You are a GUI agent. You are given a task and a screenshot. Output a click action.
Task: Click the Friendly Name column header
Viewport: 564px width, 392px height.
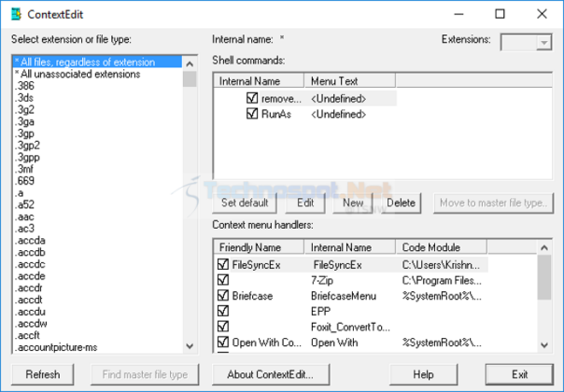click(259, 247)
